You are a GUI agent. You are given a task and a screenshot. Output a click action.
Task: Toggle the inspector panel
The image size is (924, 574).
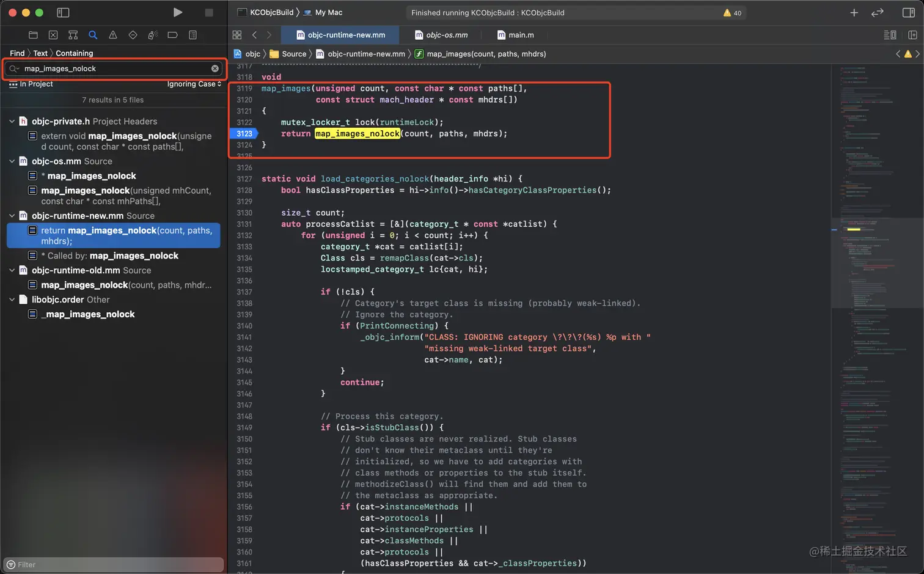tap(908, 12)
